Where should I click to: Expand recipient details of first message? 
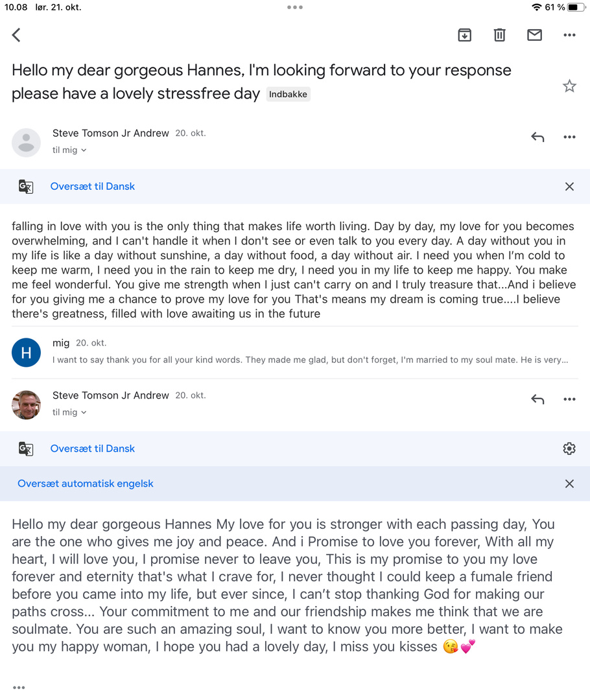(69, 150)
